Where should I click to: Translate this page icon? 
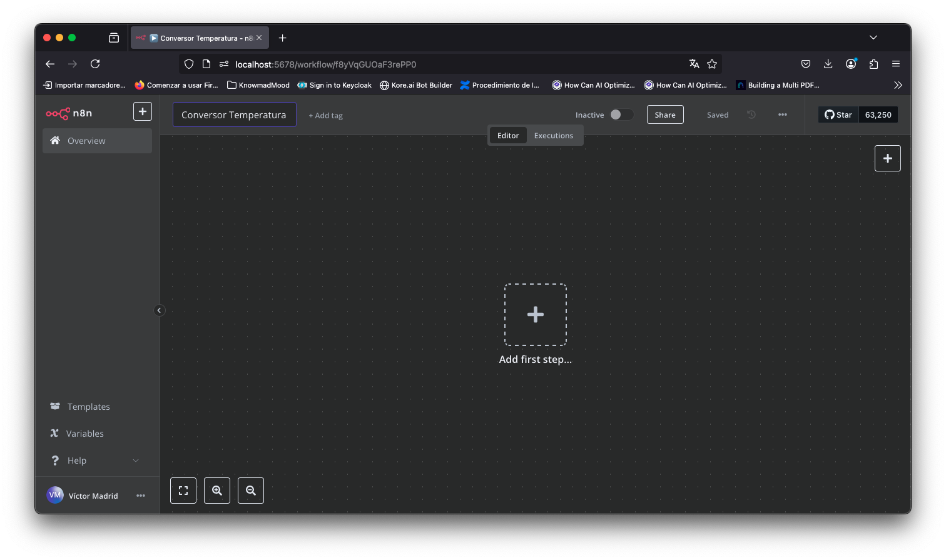tap(694, 64)
